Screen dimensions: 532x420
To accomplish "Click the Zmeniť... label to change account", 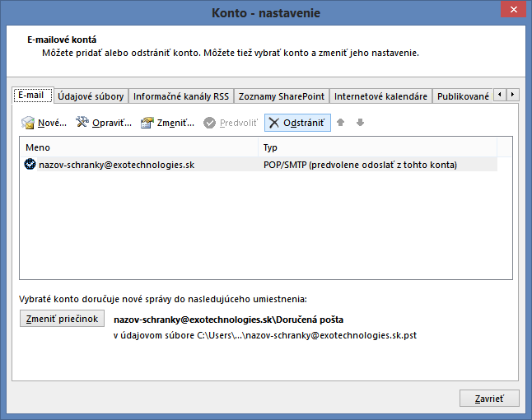I will click(x=175, y=123).
